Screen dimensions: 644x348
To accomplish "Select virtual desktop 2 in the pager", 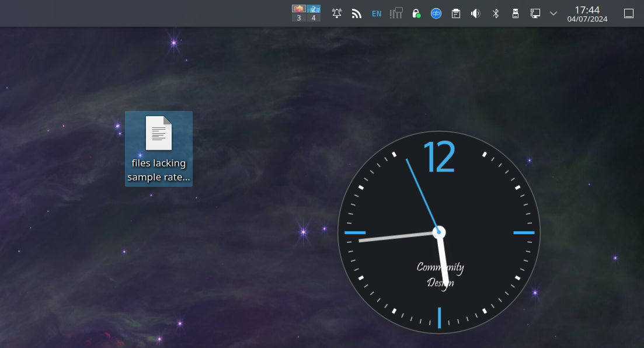I will click(x=313, y=8).
